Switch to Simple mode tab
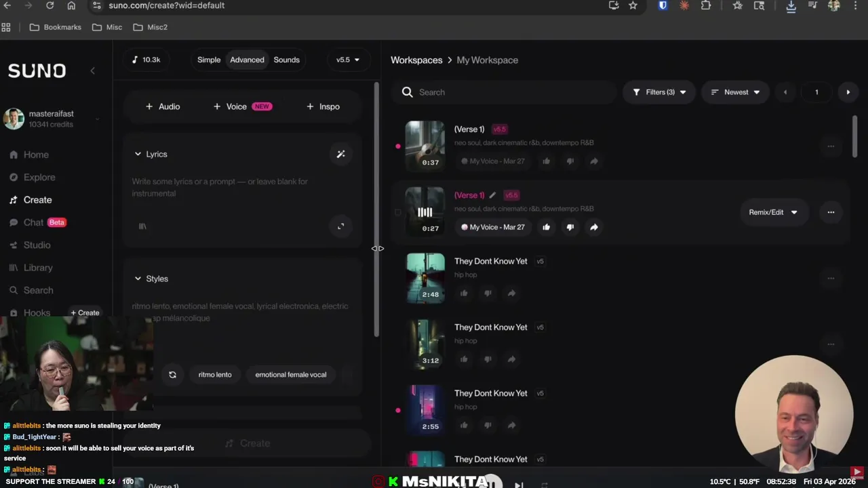 click(x=209, y=60)
